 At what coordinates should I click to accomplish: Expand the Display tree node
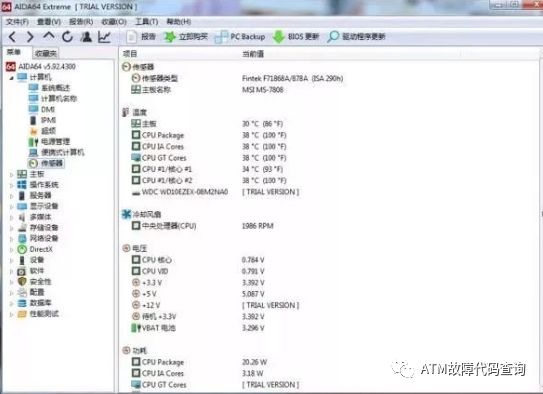pyautogui.click(x=11, y=207)
